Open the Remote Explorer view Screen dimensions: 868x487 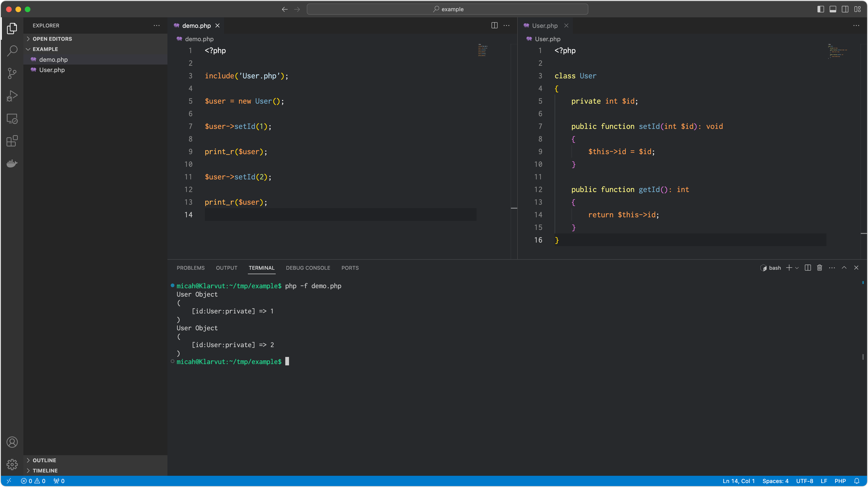point(12,119)
